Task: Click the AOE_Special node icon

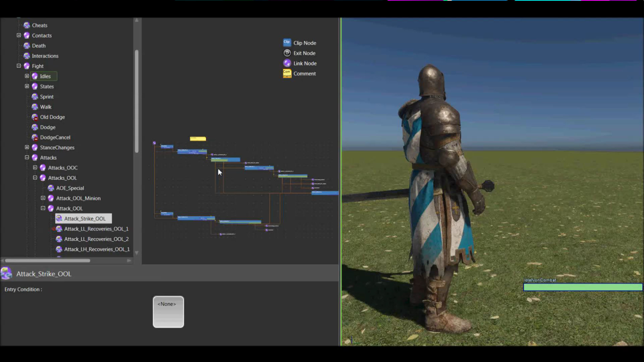Action: click(51, 188)
